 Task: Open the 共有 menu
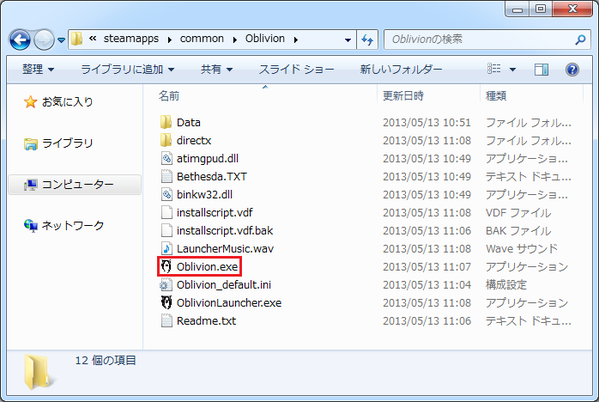(217, 69)
